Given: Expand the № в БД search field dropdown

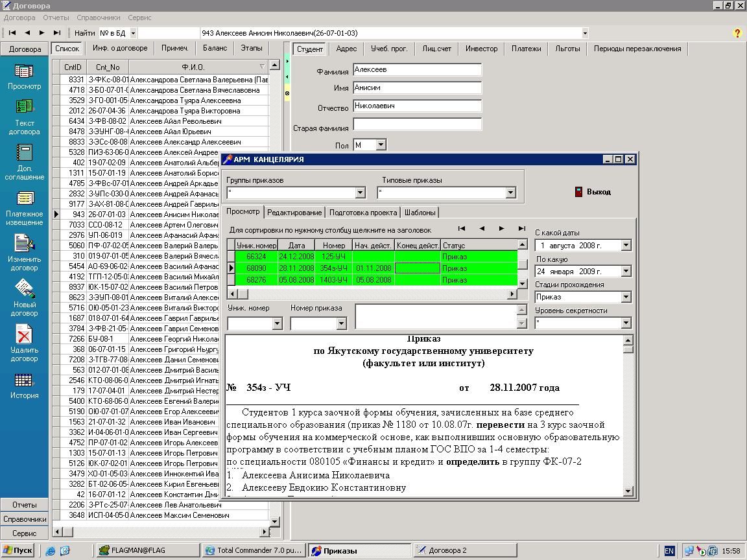Looking at the screenshot, I should [133, 33].
